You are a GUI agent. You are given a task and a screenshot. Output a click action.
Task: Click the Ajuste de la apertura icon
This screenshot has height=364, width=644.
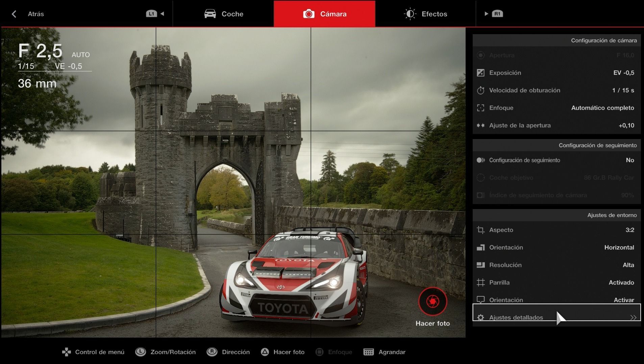[480, 126]
